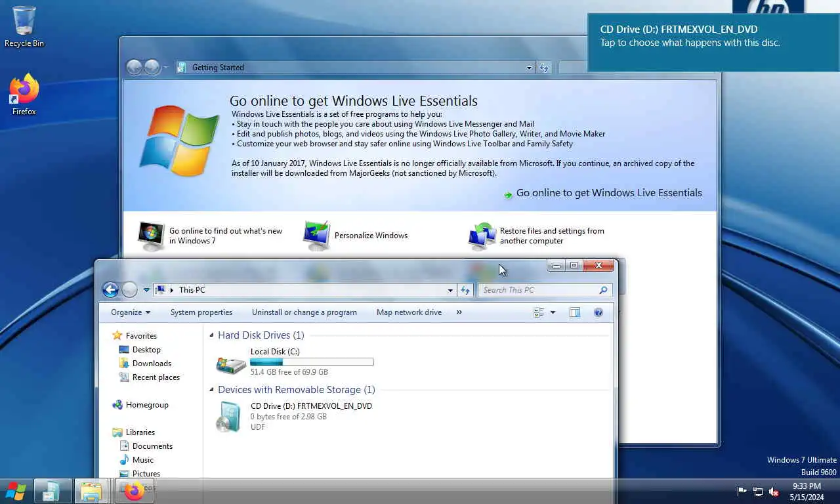This screenshot has height=504, width=840.
Task: Click the Change your view icon
Action: point(539,312)
